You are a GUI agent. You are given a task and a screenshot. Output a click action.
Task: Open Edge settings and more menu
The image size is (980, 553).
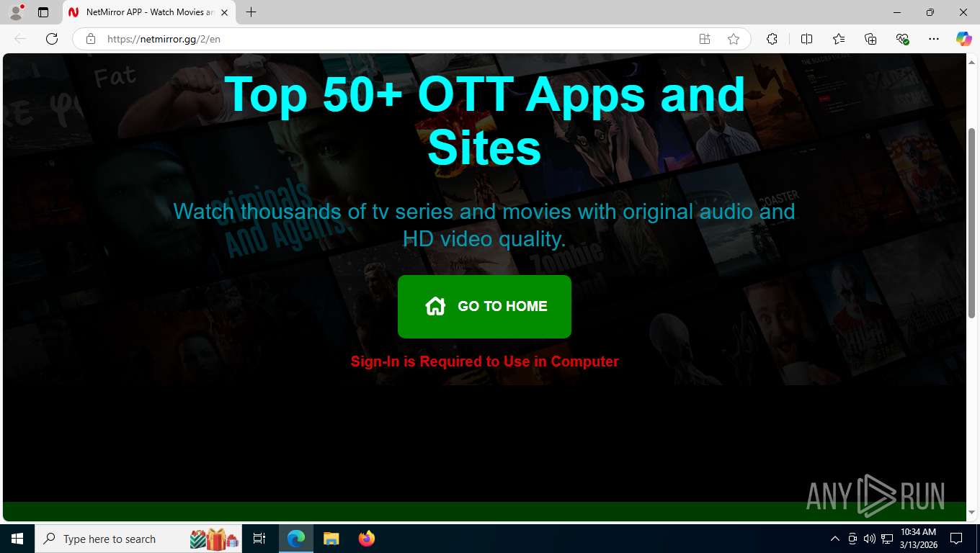point(934,39)
